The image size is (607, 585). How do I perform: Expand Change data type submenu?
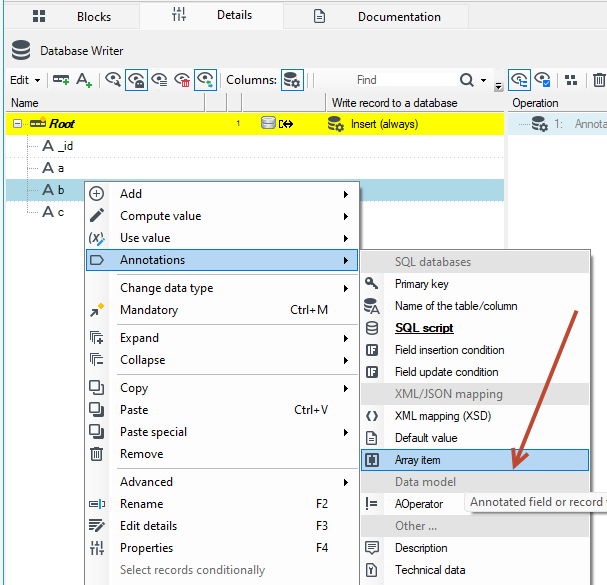[x=222, y=288]
